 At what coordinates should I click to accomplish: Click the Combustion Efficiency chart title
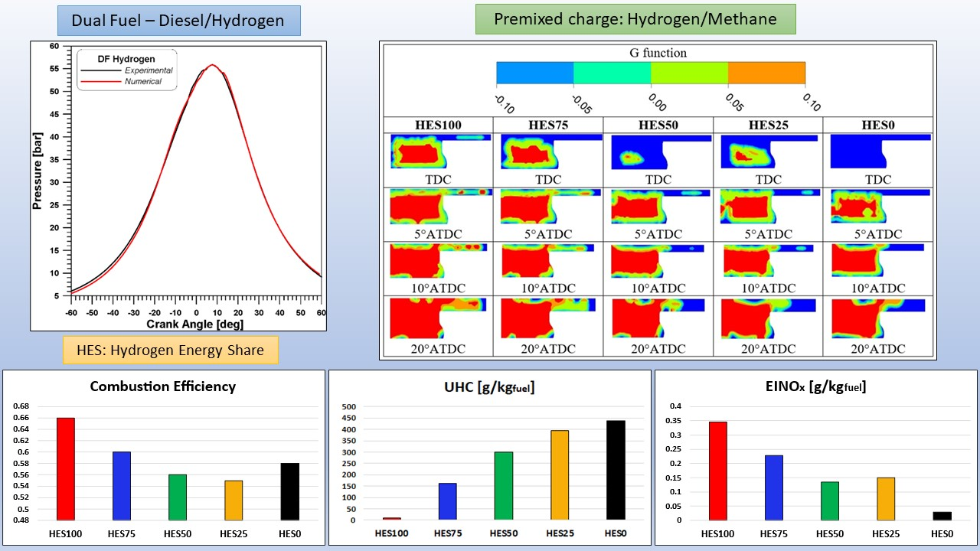point(162,386)
